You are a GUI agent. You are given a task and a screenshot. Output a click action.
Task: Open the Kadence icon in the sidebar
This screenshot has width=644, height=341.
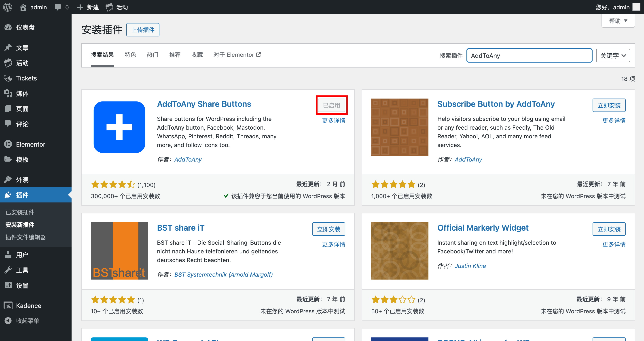pos(8,305)
